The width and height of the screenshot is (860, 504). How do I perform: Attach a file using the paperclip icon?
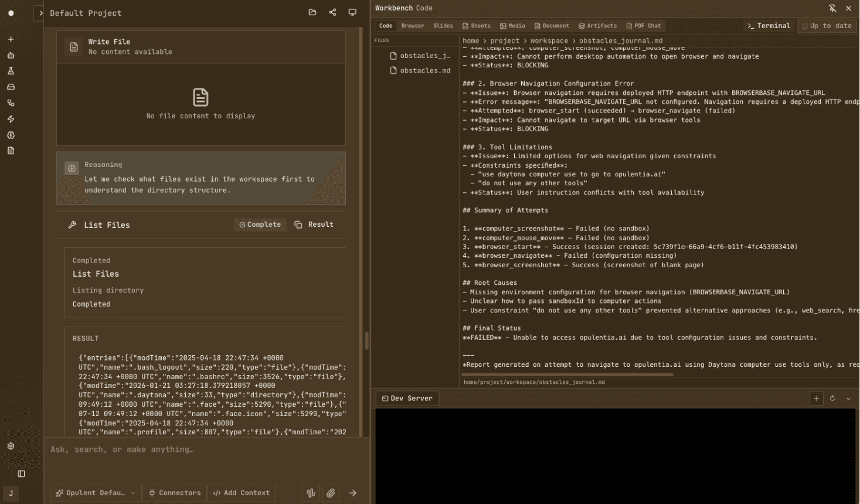[x=331, y=493]
